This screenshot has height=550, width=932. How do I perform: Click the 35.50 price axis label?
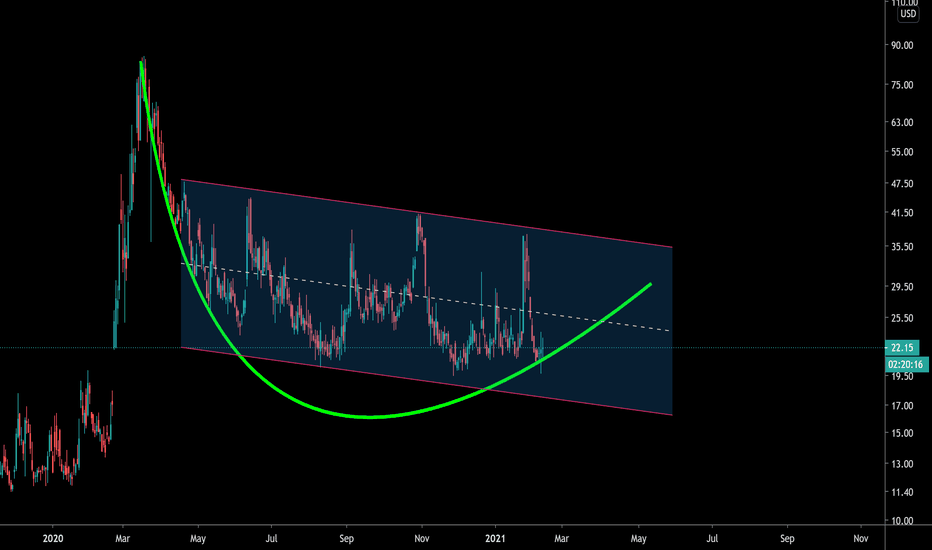tap(902, 247)
